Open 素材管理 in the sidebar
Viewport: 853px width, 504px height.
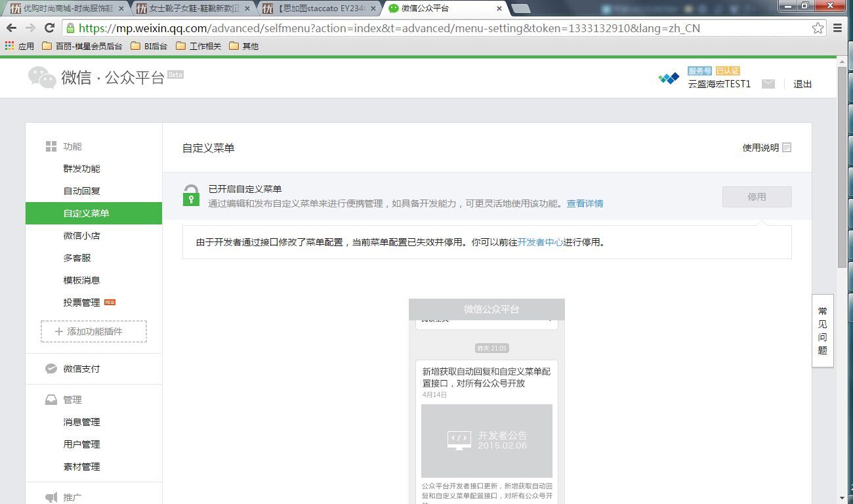[82, 467]
